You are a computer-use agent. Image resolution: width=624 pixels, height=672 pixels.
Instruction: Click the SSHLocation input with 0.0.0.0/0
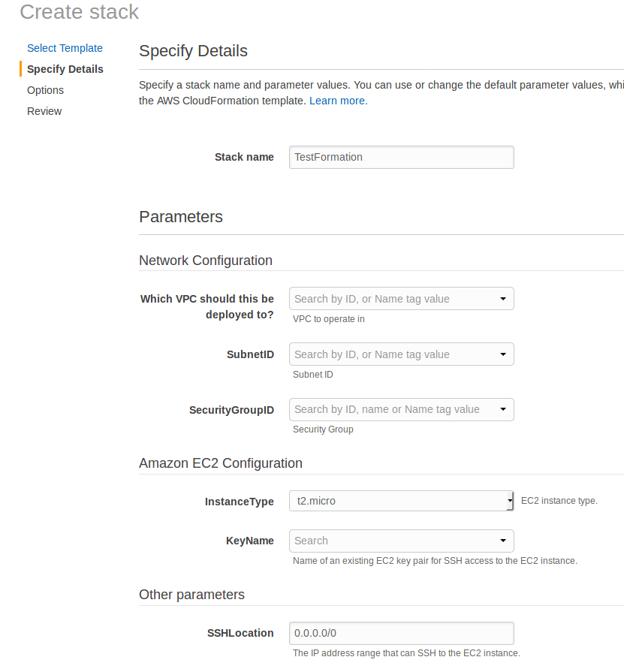click(401, 633)
